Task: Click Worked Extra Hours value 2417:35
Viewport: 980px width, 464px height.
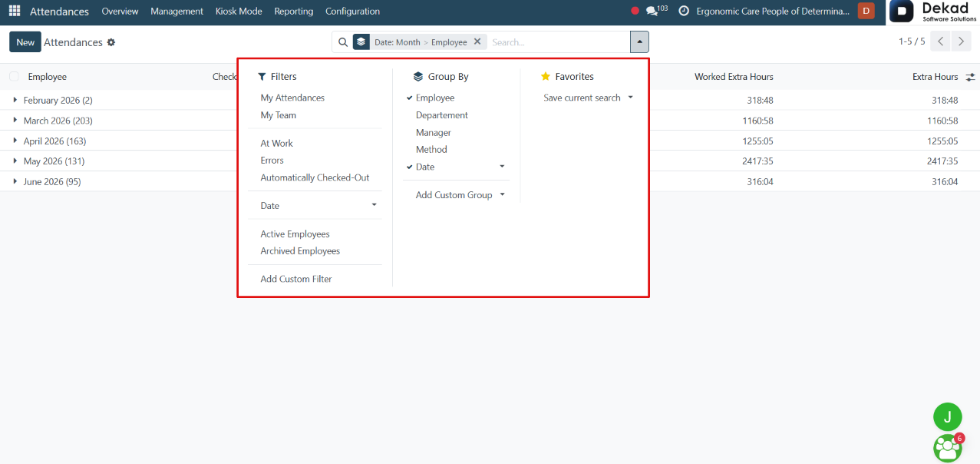Action: click(x=757, y=161)
